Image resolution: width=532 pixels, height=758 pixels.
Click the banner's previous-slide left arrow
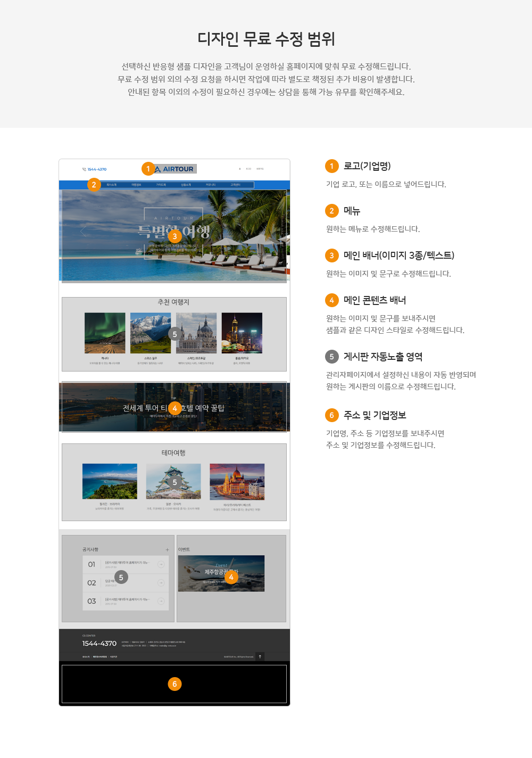pyautogui.click(x=83, y=231)
